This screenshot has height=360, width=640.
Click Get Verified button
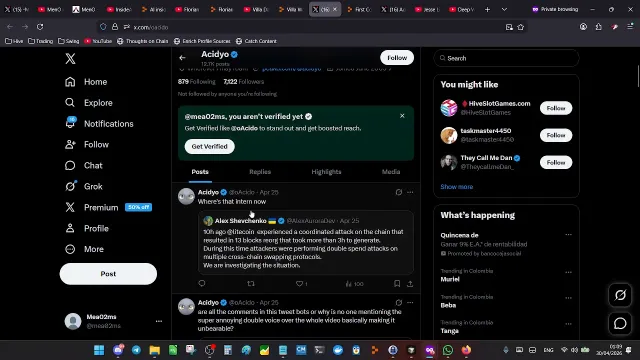(209, 147)
